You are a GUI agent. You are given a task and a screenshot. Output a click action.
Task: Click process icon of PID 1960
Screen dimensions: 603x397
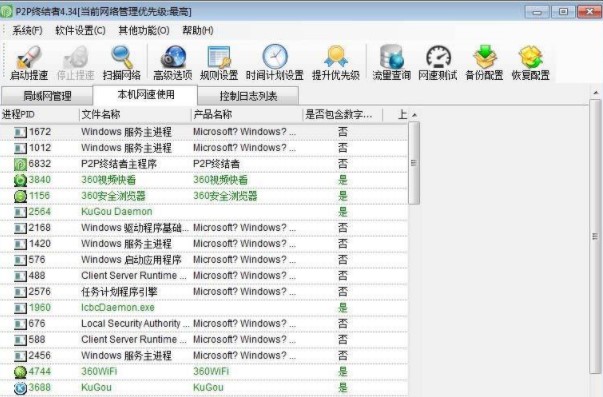[x=20, y=308]
